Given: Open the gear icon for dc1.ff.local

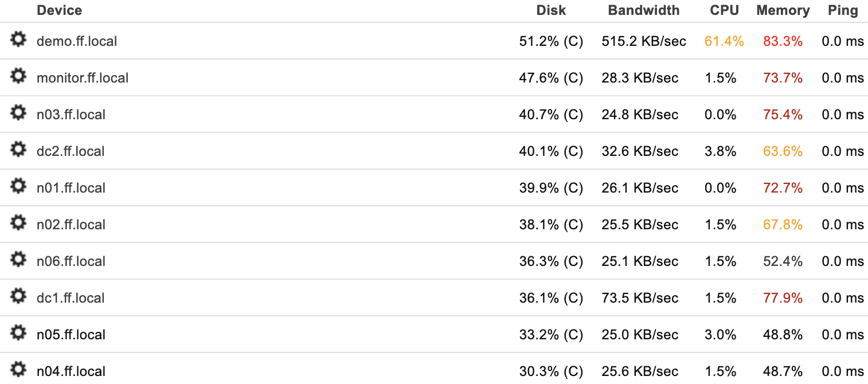Looking at the screenshot, I should tap(18, 297).
